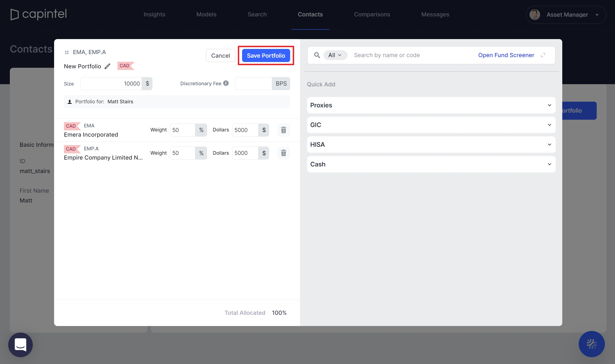Screen dimensions: 615x364
Task: Edit the Weight field for Empire Company Limited
Action: tap(183, 153)
